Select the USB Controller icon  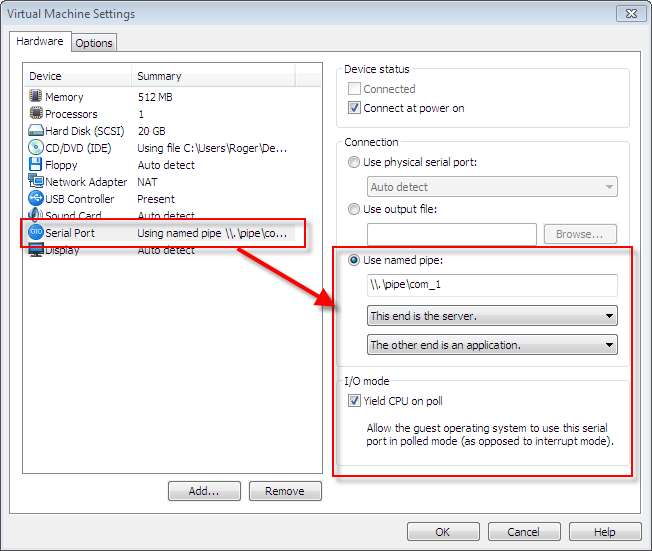(x=36, y=199)
